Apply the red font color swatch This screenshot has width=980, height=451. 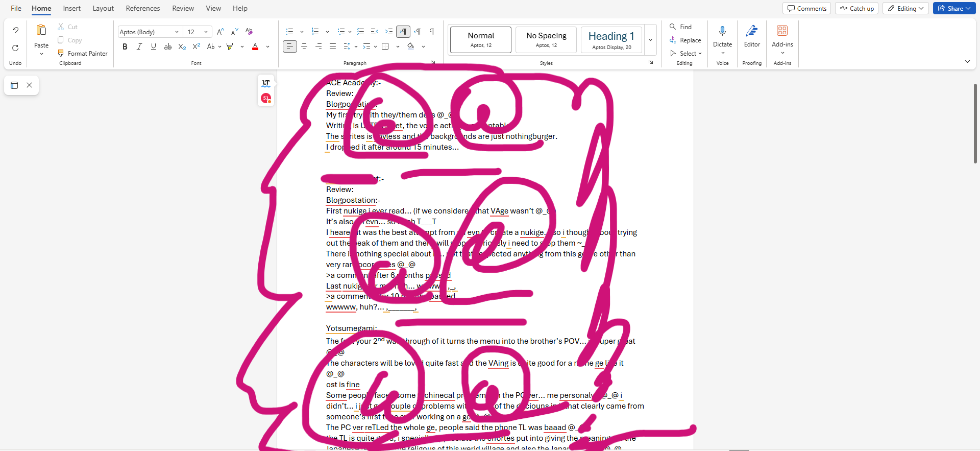click(255, 46)
